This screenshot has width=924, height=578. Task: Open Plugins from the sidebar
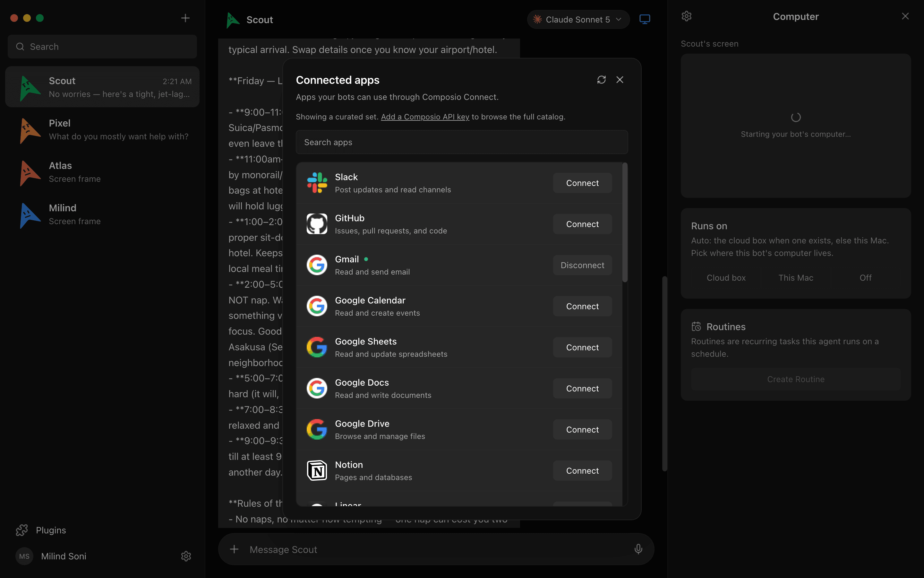pyautogui.click(x=41, y=530)
